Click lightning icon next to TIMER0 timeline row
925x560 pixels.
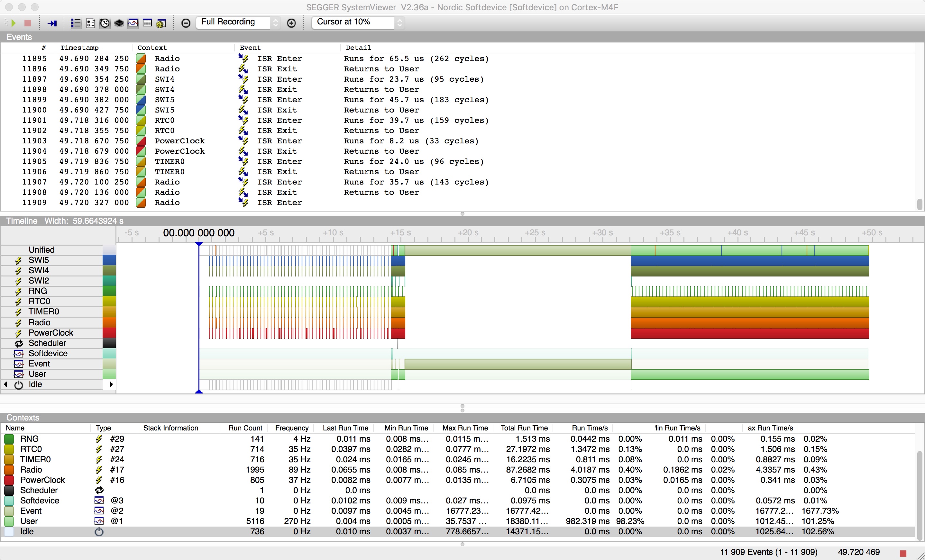[x=18, y=312]
